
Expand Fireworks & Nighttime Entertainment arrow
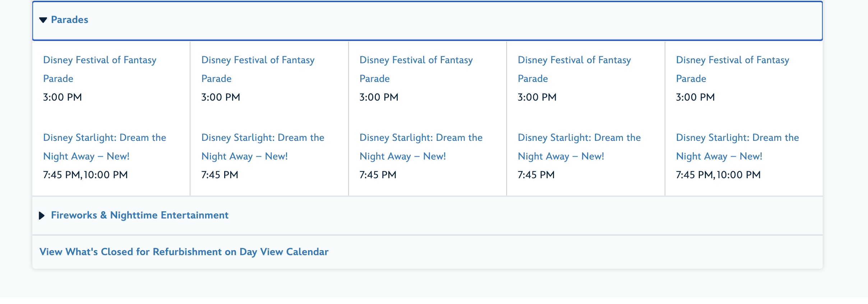[x=42, y=216]
